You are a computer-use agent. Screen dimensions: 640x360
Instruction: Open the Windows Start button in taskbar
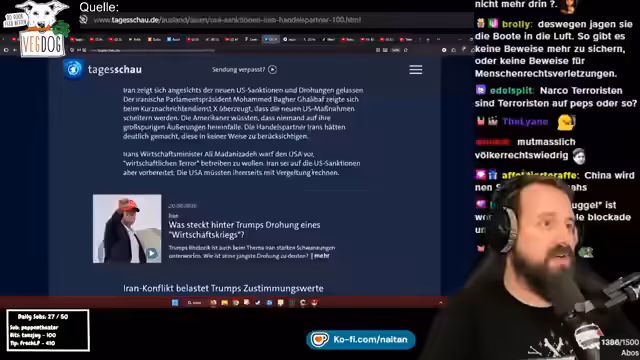pos(175,302)
